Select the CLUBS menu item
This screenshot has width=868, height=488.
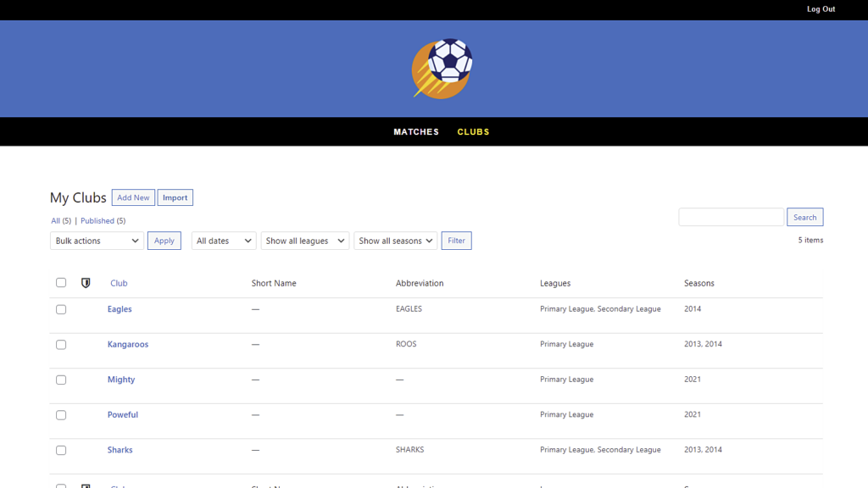473,131
